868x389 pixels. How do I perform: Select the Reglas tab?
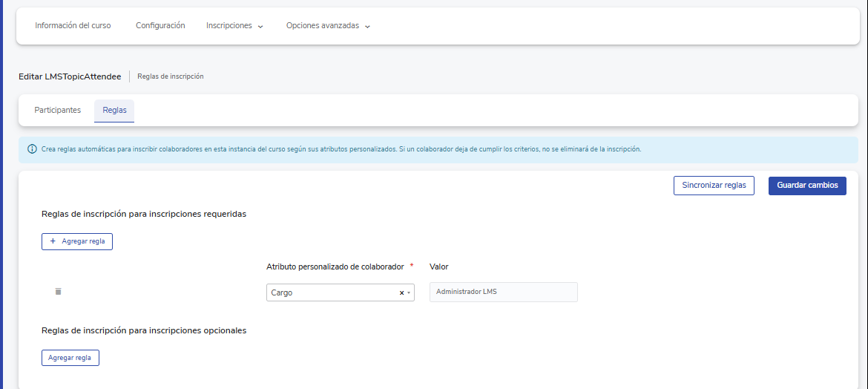(114, 111)
